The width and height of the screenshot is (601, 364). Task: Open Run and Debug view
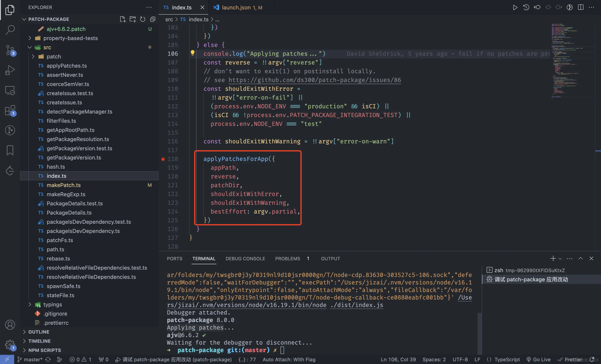point(10,70)
